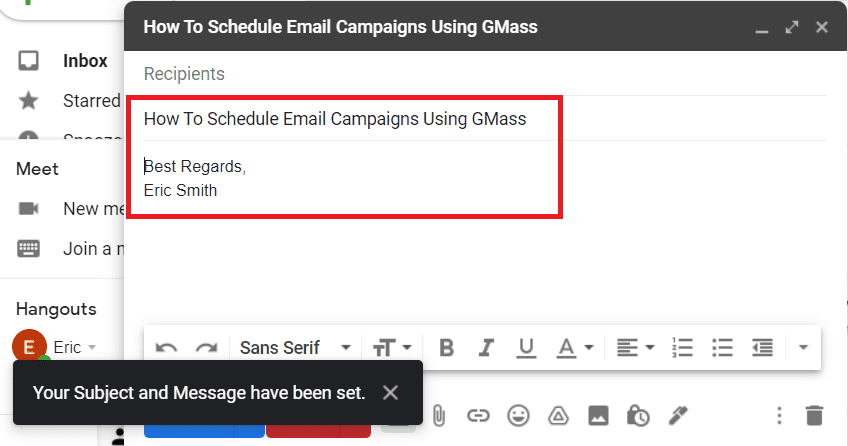Click the indent less icon

pyautogui.click(x=762, y=348)
